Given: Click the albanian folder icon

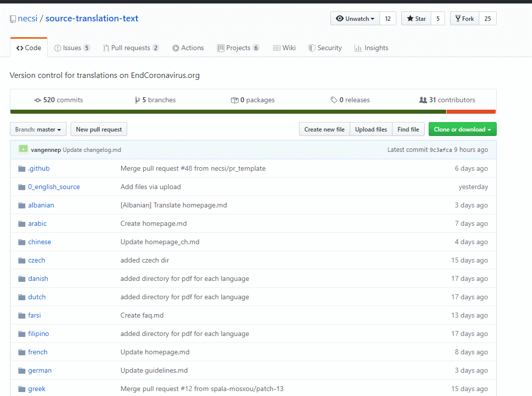Looking at the screenshot, I should coord(22,205).
